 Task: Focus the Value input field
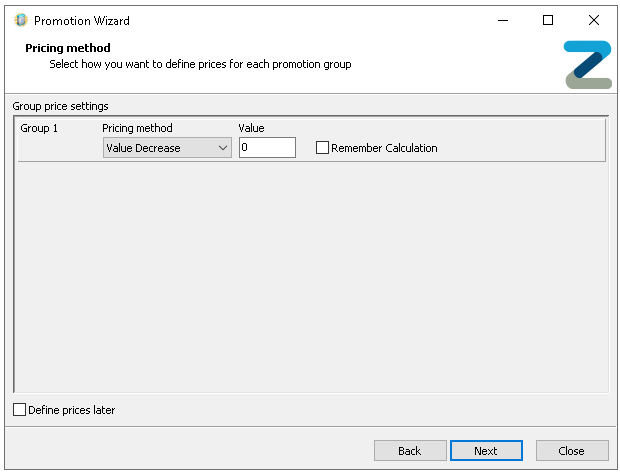click(x=267, y=148)
